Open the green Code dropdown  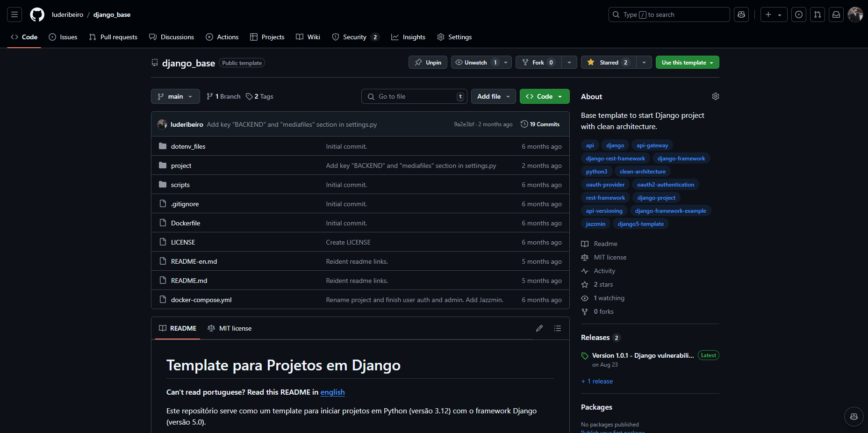click(545, 96)
